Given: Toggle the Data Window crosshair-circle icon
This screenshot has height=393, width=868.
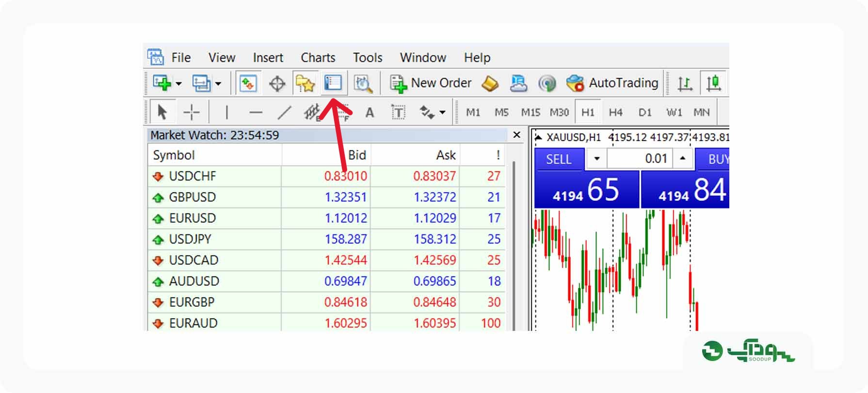Looking at the screenshot, I should point(277,83).
